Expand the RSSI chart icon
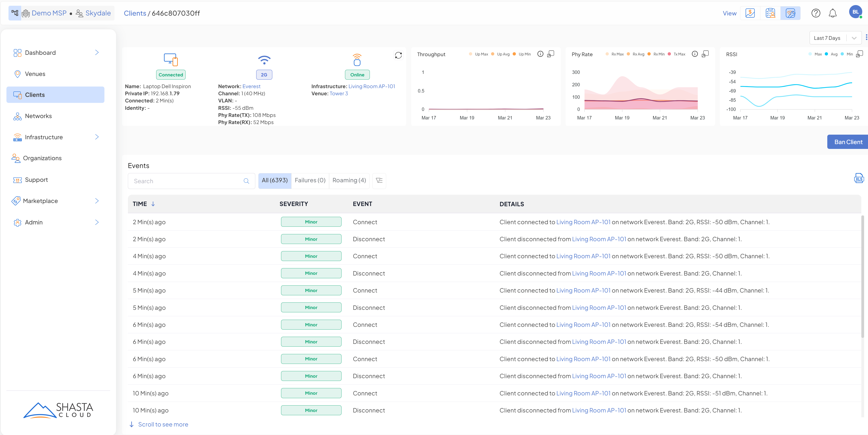This screenshot has width=868, height=435. point(859,54)
